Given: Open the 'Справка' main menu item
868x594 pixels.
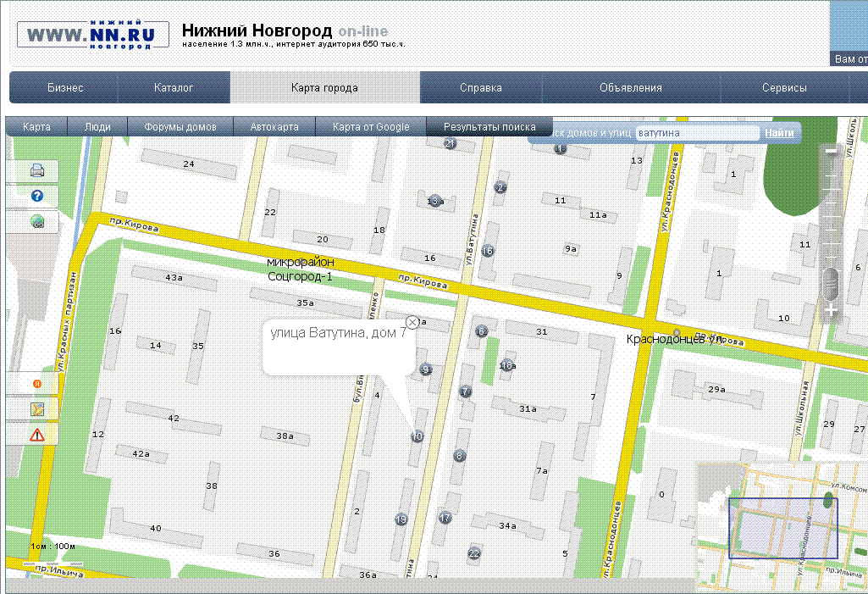Looking at the screenshot, I should tap(481, 88).
